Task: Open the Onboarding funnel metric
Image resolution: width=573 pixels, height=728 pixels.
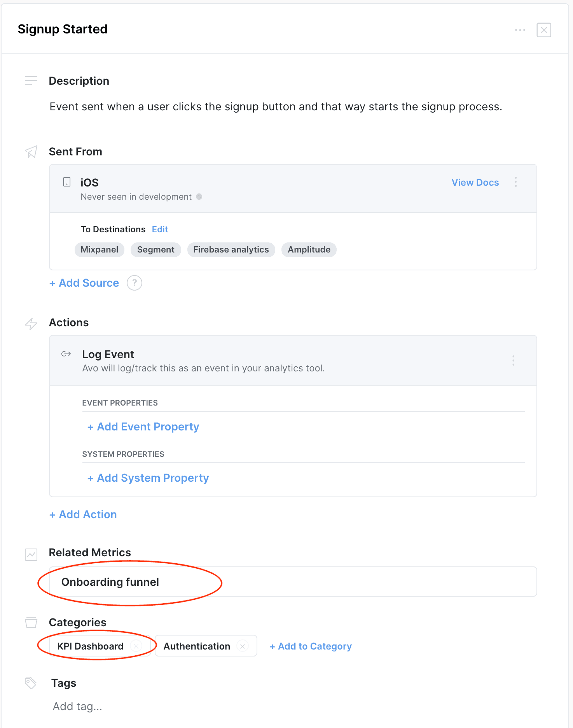Action: (x=110, y=582)
